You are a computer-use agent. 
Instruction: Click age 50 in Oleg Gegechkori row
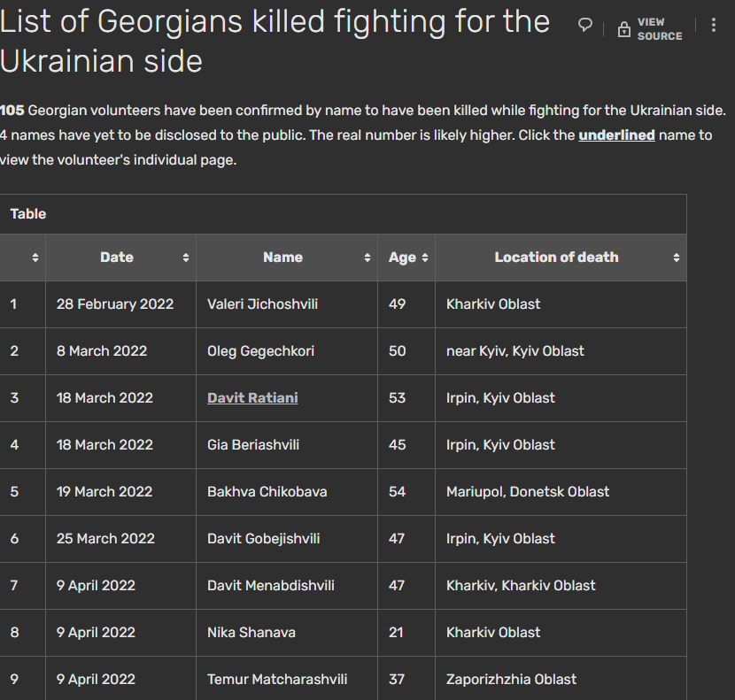[397, 351]
